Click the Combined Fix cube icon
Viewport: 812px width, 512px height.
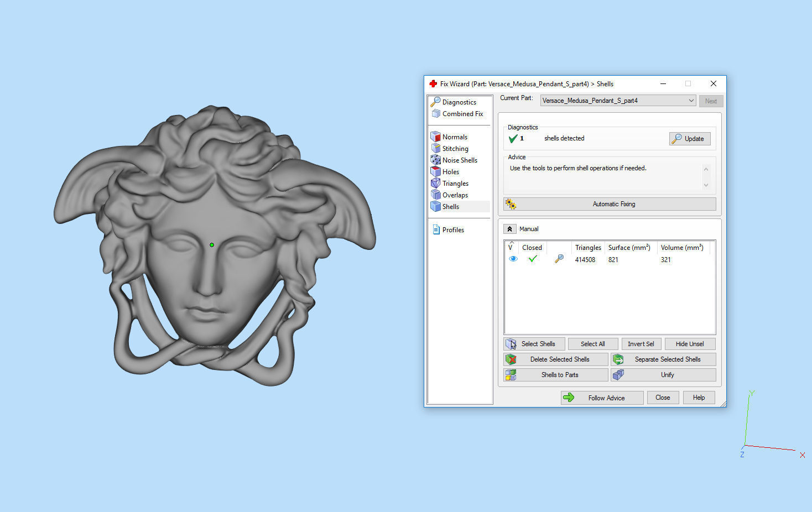pyautogui.click(x=436, y=114)
